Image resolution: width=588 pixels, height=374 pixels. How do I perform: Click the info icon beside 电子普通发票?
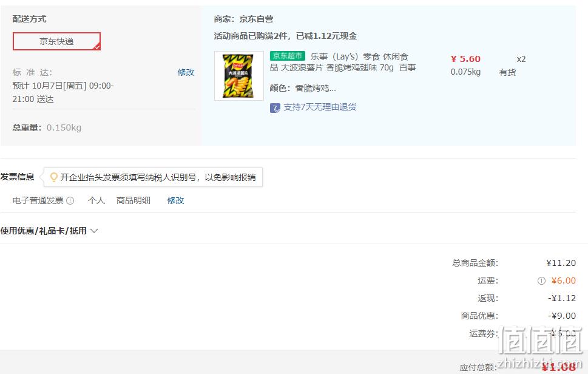[x=70, y=201]
